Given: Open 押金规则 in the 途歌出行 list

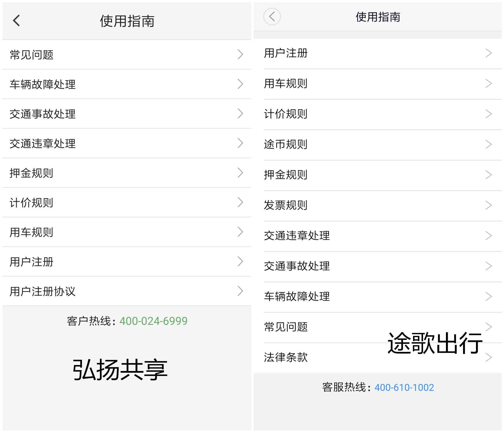Looking at the screenshot, I should click(377, 175).
